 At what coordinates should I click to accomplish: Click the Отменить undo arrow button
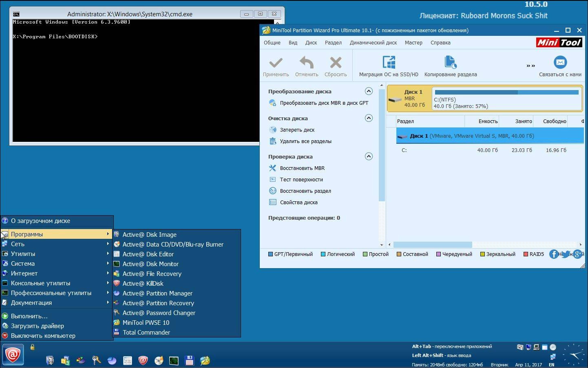point(307,66)
